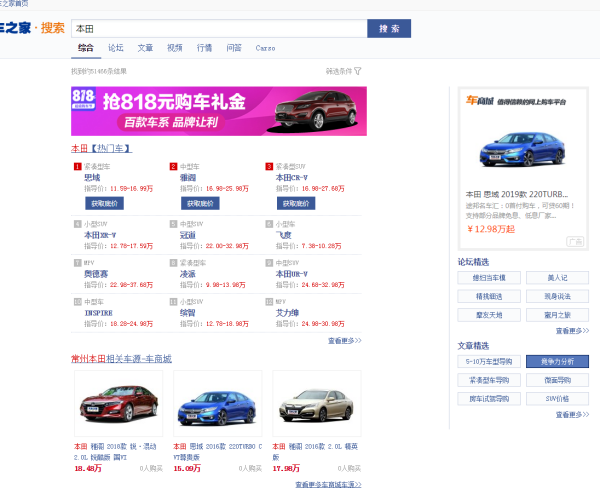Open the 美人记 forum tag
This screenshot has height=494, width=600.
(558, 278)
